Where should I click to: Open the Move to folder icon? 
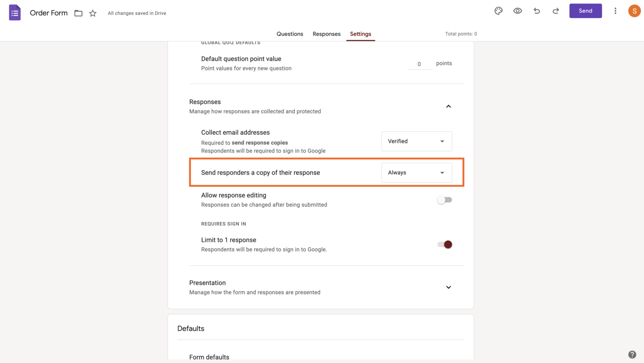click(78, 13)
